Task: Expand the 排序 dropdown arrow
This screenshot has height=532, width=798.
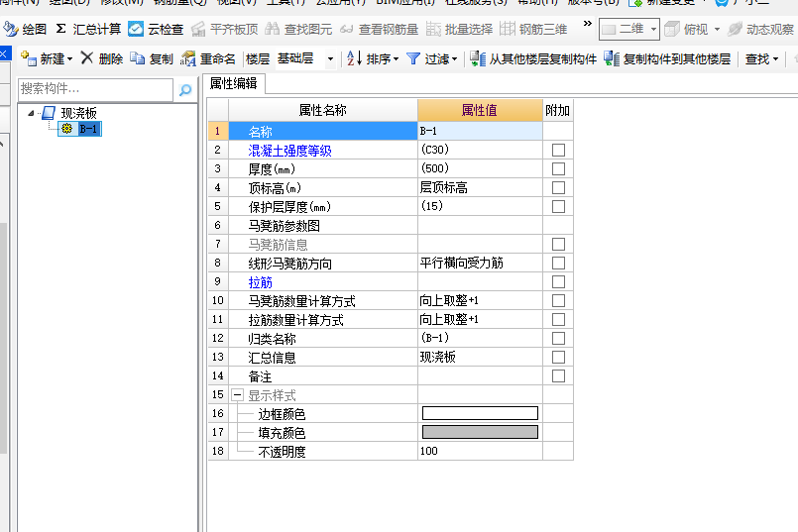Action: tap(396, 59)
